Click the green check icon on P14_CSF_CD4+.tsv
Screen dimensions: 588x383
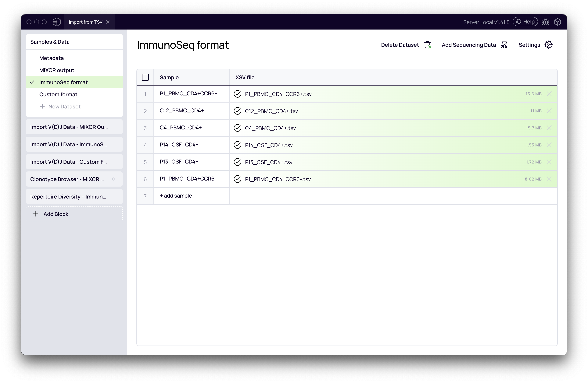pyautogui.click(x=237, y=145)
